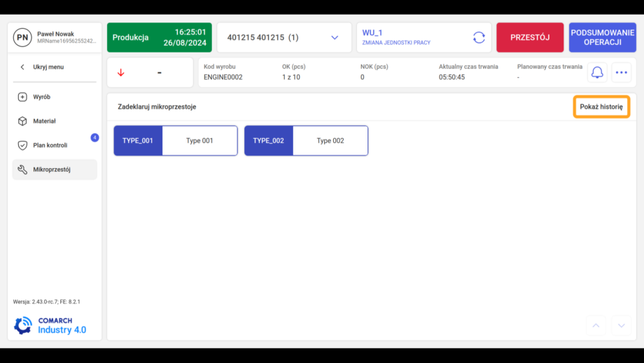The image size is (644, 363).
Task: Click the version text Wersja 2.43.0-rc.7
Action: point(46,302)
